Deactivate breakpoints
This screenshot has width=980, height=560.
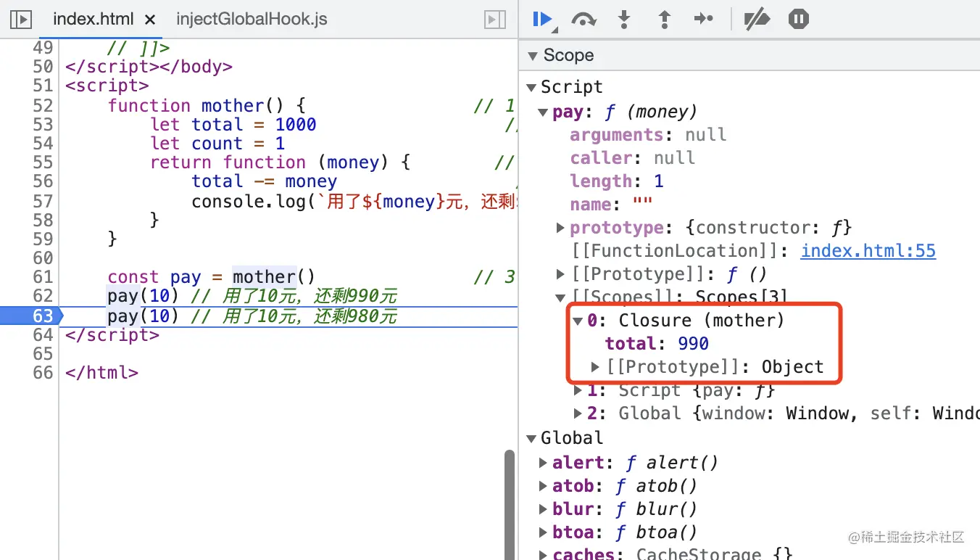757,20
